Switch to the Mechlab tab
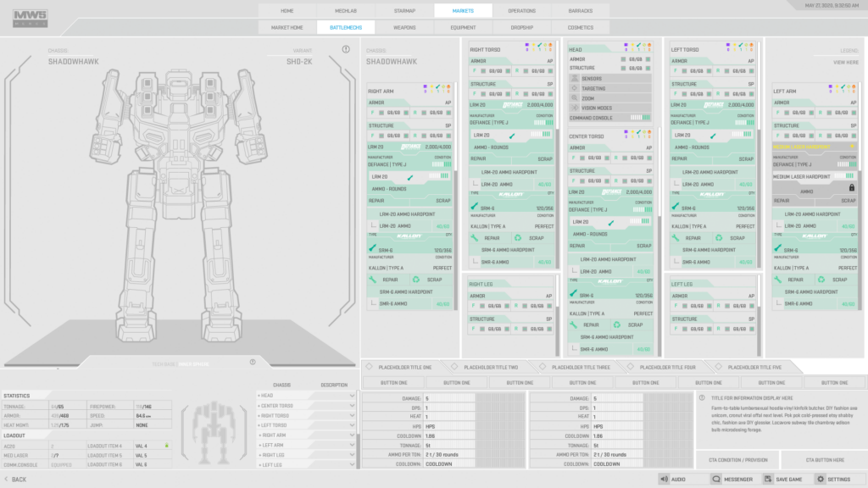Image resolution: width=868 pixels, height=488 pixels. [345, 11]
